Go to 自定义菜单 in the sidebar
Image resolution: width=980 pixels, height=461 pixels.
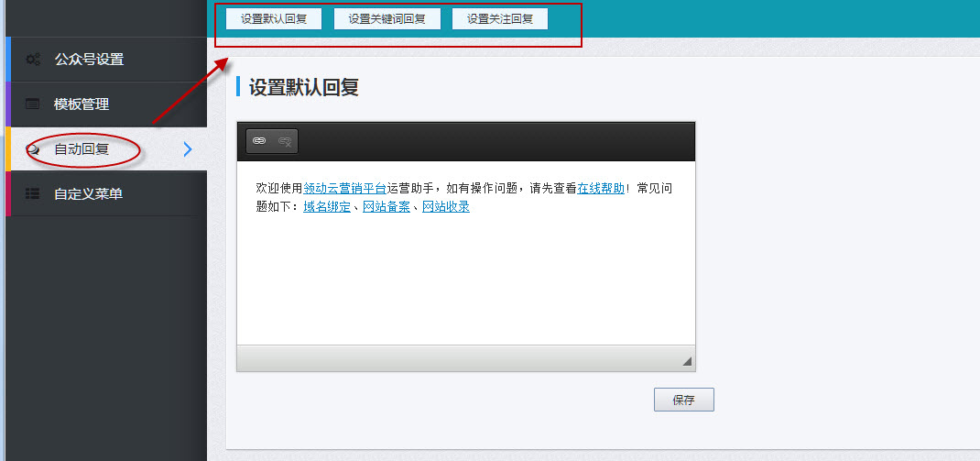(88, 194)
